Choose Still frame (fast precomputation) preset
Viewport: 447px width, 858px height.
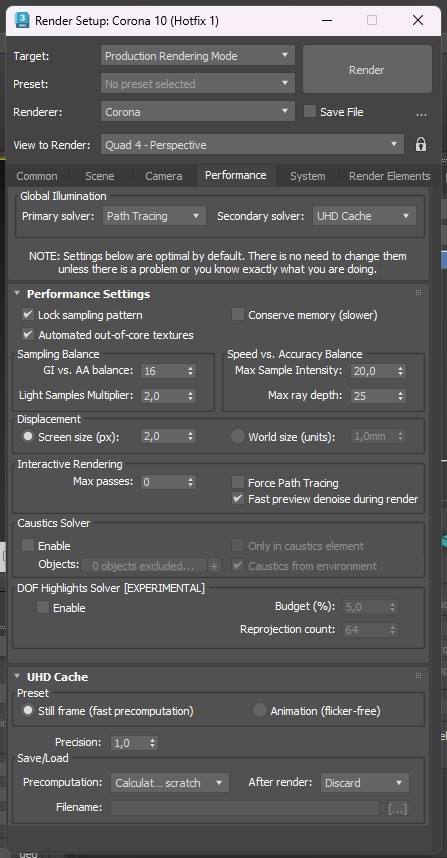tap(27, 711)
